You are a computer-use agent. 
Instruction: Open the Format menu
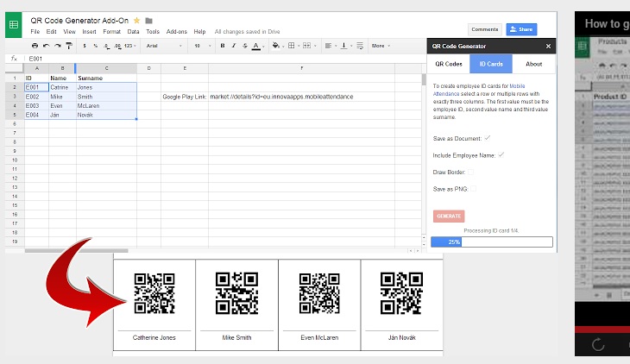[x=111, y=32]
